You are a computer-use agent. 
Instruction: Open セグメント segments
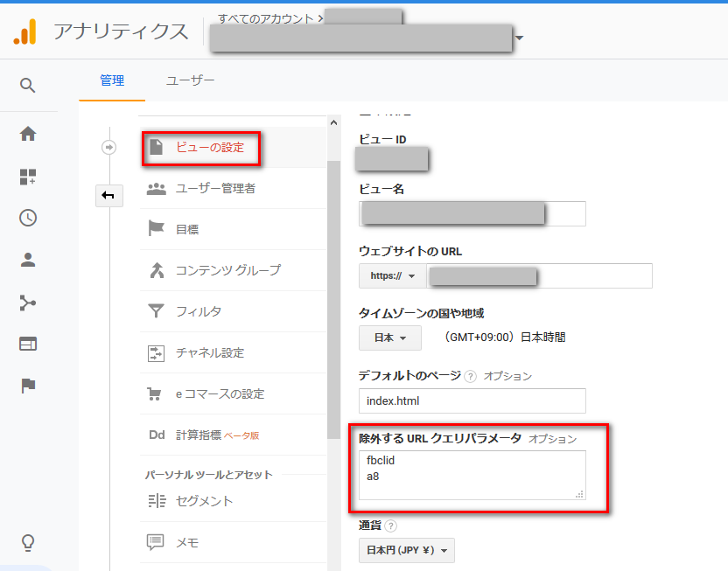[x=233, y=501]
